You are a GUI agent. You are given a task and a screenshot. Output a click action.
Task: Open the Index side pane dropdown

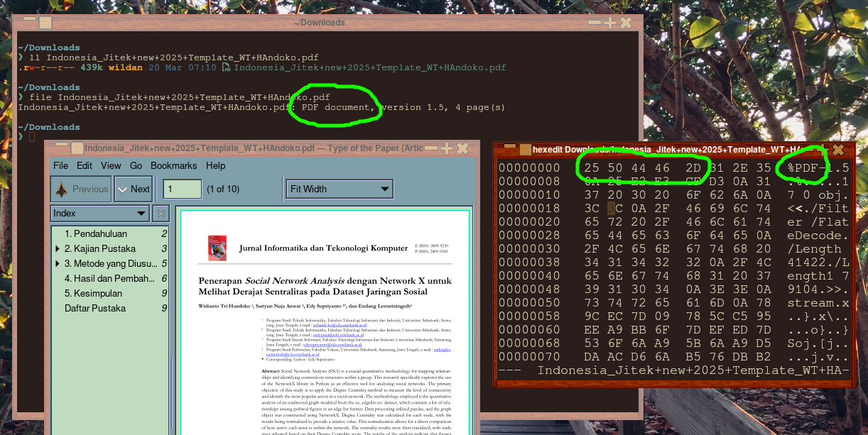point(99,213)
